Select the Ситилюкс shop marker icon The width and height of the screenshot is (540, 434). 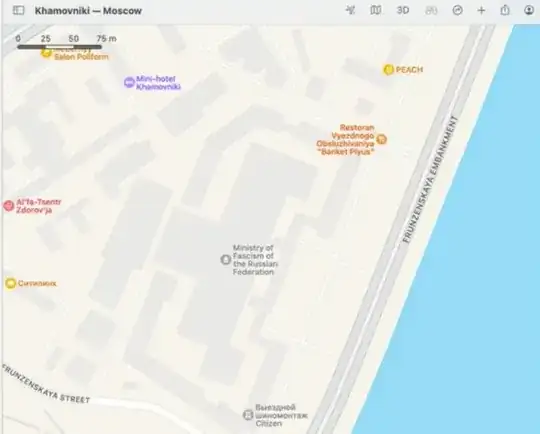11,283
